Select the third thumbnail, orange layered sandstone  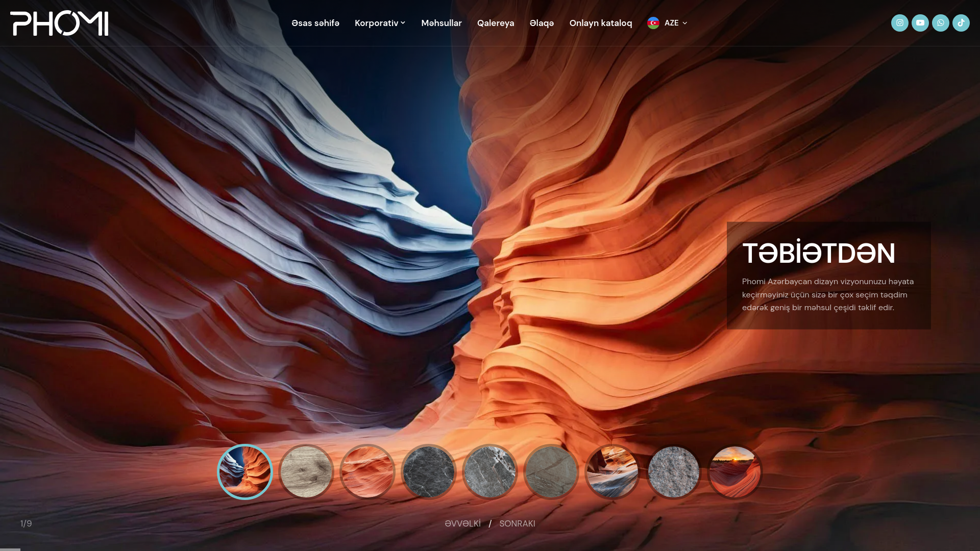367,472
